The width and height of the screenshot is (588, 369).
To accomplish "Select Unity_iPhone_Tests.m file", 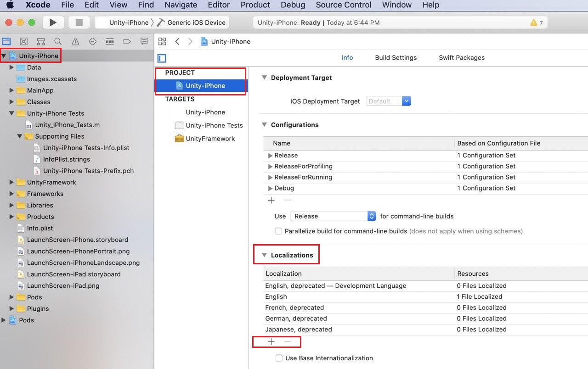I will [67, 125].
